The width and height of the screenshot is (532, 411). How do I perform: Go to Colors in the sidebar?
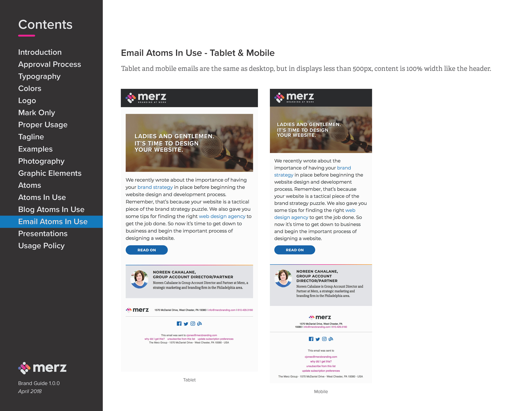tap(30, 88)
